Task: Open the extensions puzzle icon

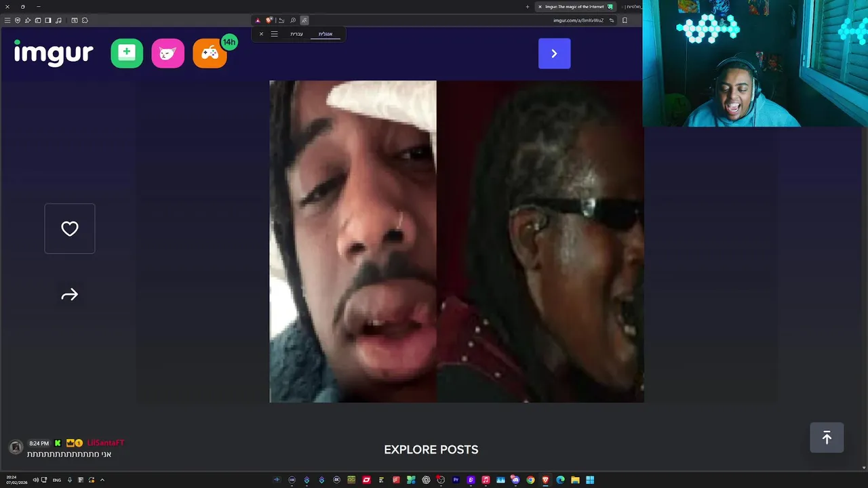Action: [x=85, y=20]
